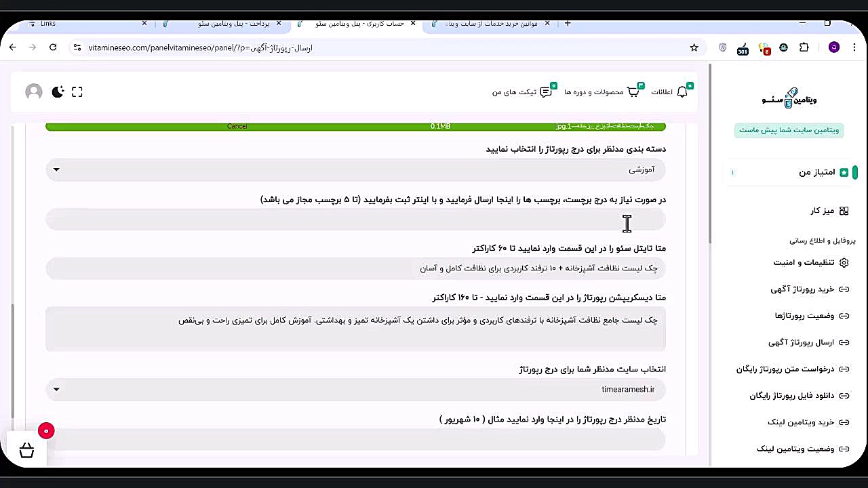The image size is (868, 488).
Task: Open site dropdown showing timearamesh.ir
Action: tap(355, 390)
